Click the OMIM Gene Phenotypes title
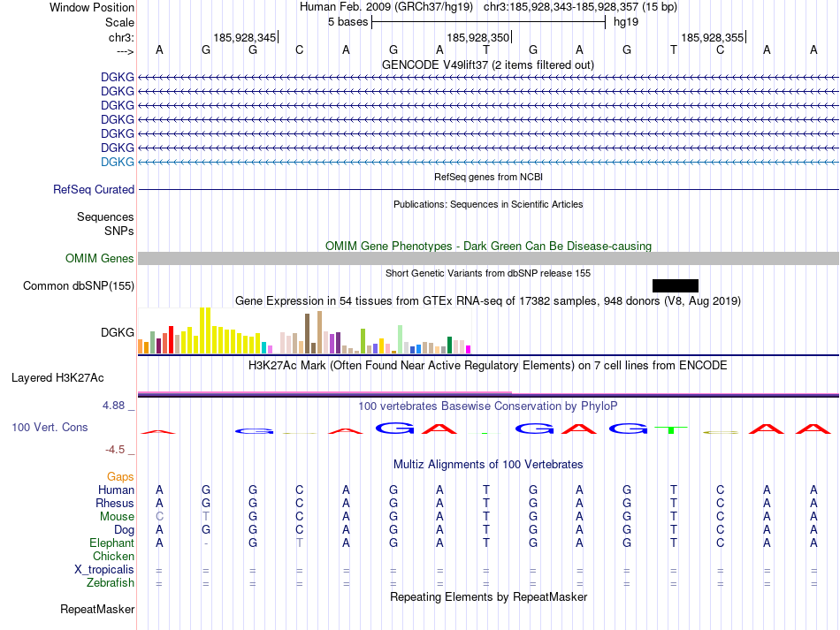840x630 pixels. coord(488,247)
